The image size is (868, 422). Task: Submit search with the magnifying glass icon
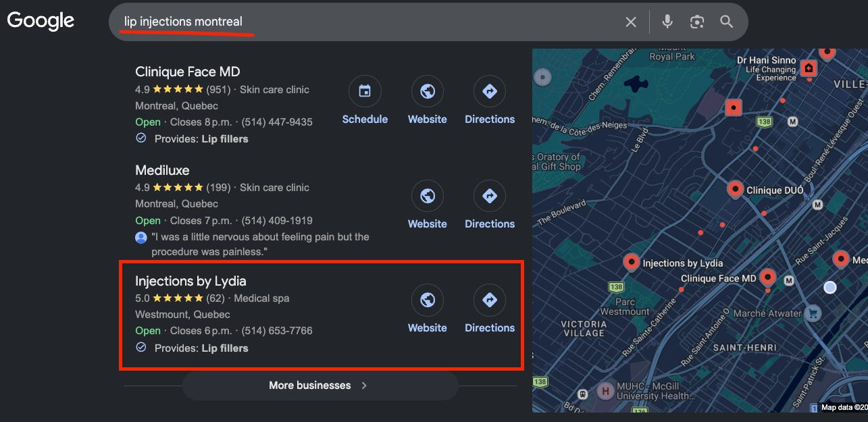[727, 22]
